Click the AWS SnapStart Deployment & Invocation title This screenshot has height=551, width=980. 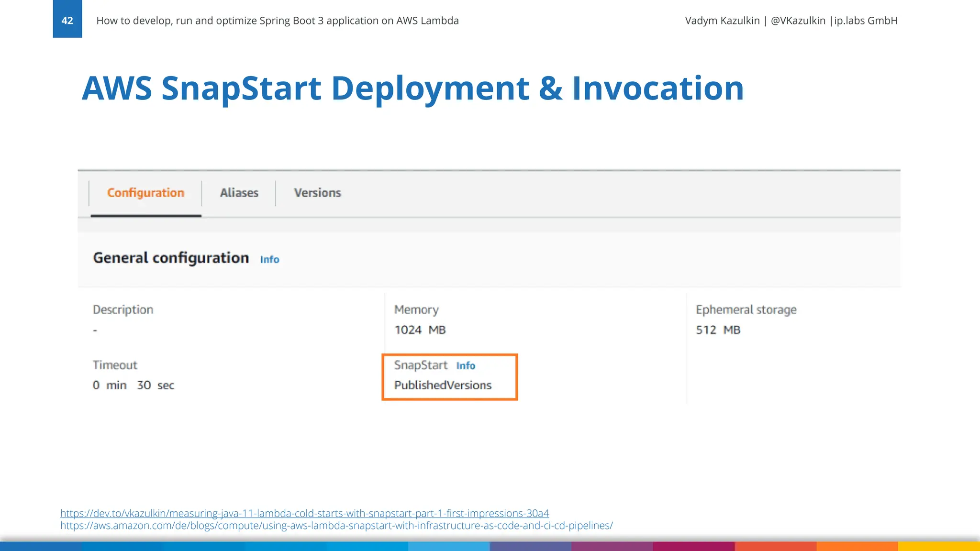[412, 88]
